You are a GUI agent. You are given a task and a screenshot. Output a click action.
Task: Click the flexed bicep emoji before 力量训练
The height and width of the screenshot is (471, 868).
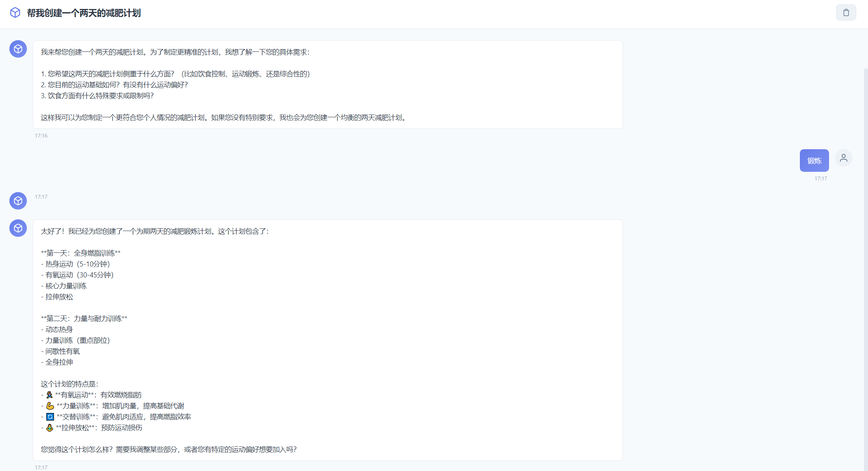tap(50, 406)
